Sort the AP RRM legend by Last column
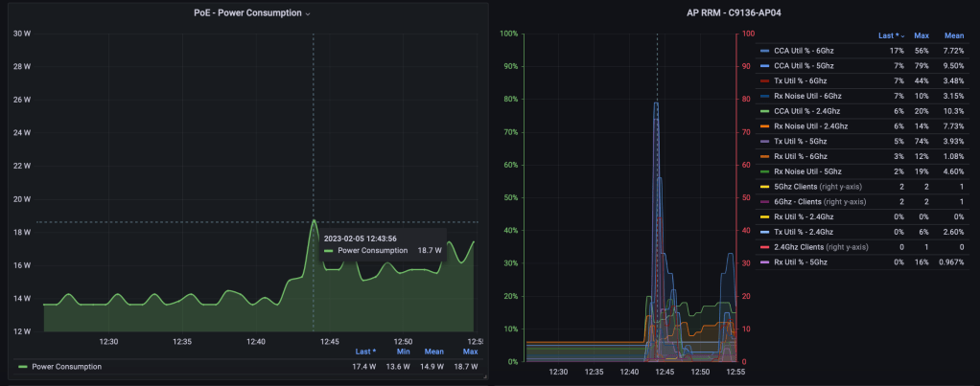The width and height of the screenshot is (980, 386). click(891, 35)
